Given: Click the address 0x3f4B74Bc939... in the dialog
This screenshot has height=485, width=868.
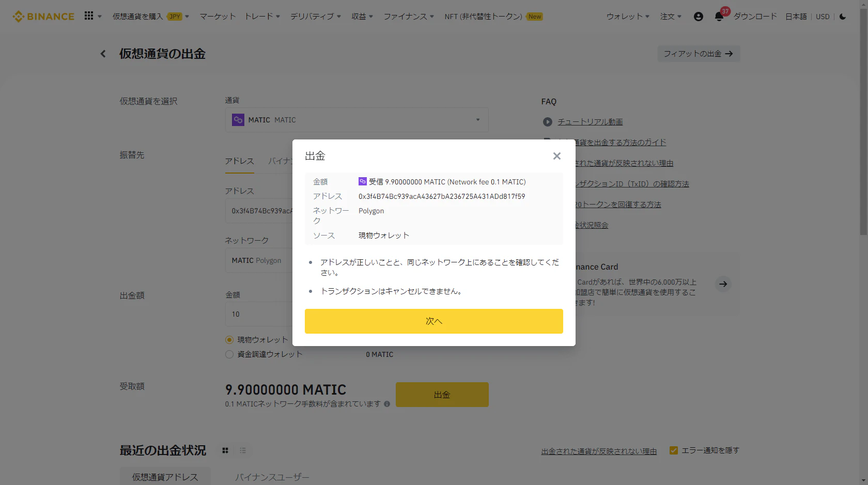Looking at the screenshot, I should click(x=442, y=196).
